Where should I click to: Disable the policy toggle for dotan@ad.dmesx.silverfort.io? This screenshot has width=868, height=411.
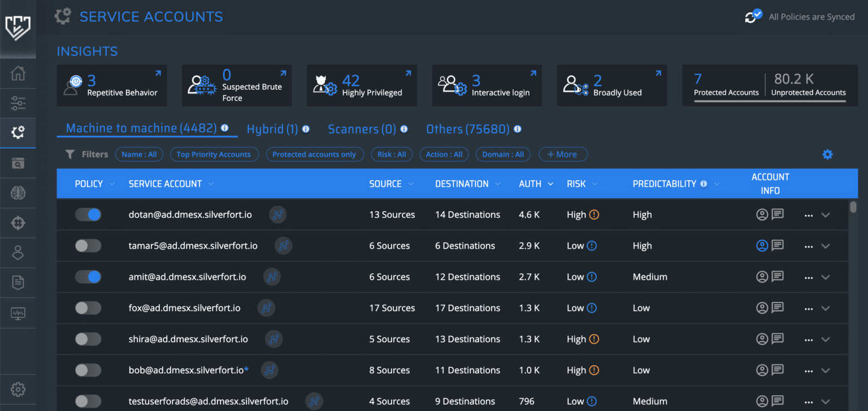tap(88, 215)
